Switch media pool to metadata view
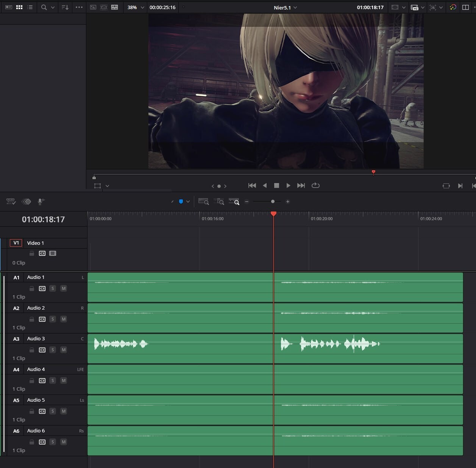Viewport: 476px width, 468px height. pos(9,7)
